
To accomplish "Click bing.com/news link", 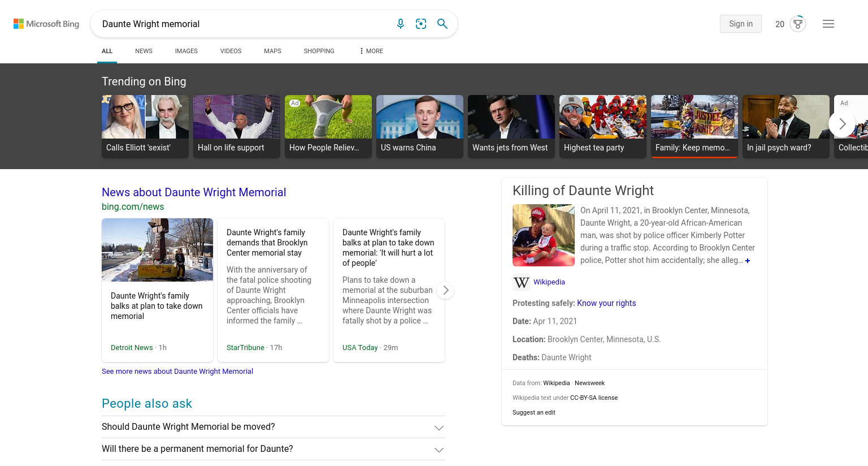I will [x=133, y=207].
